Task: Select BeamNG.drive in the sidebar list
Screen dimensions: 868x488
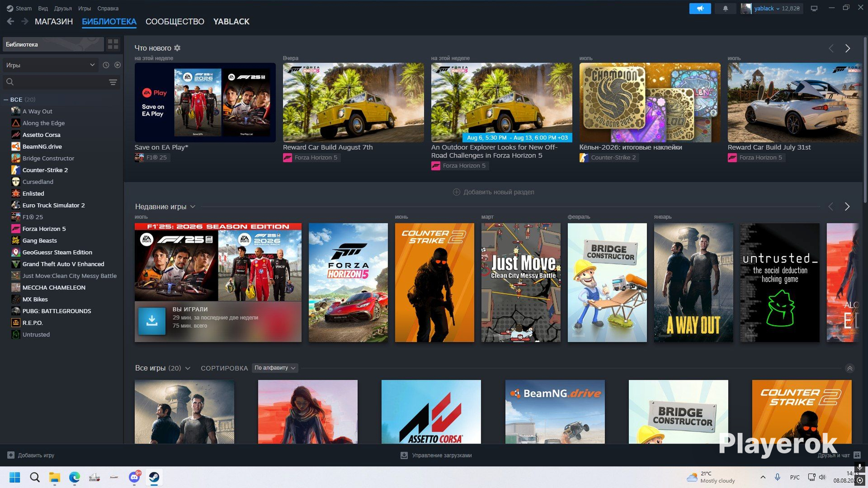Action: click(x=42, y=146)
